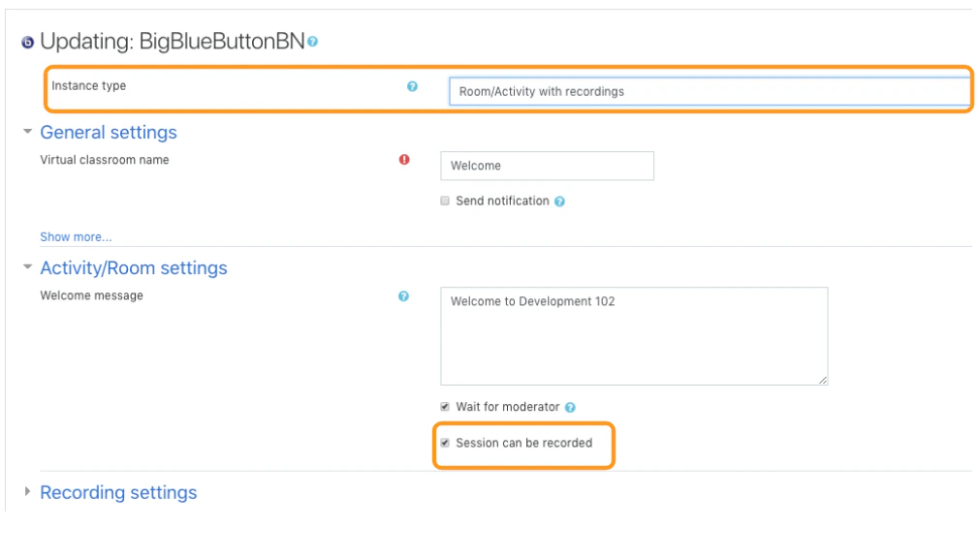Viewport: 980px width, 557px height.
Task: Open help icon beside Wait for moderator
Action: pos(570,407)
